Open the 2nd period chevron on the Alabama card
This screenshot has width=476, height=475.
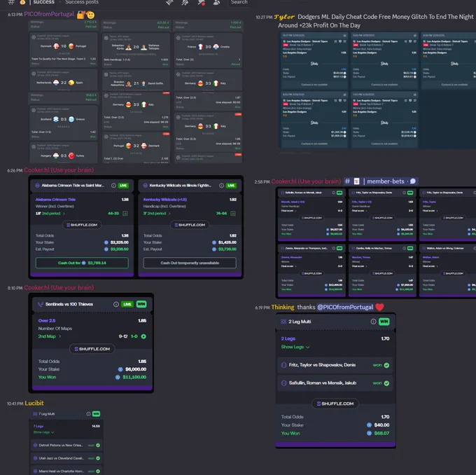pos(64,214)
